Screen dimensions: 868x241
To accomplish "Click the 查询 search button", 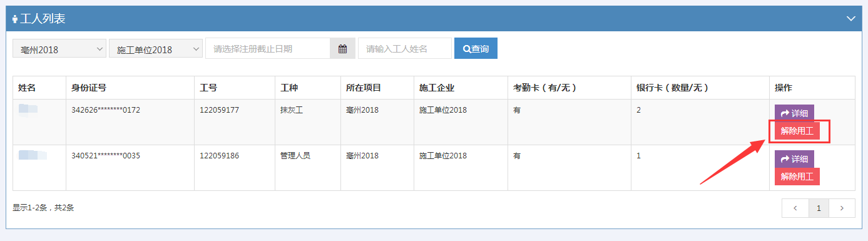I will click(476, 49).
